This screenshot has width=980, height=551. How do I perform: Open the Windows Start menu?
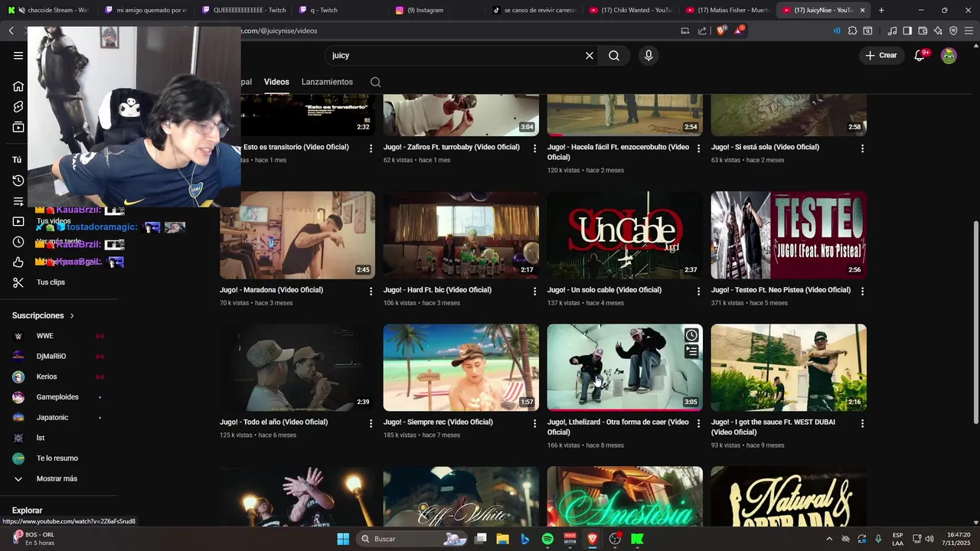click(343, 539)
